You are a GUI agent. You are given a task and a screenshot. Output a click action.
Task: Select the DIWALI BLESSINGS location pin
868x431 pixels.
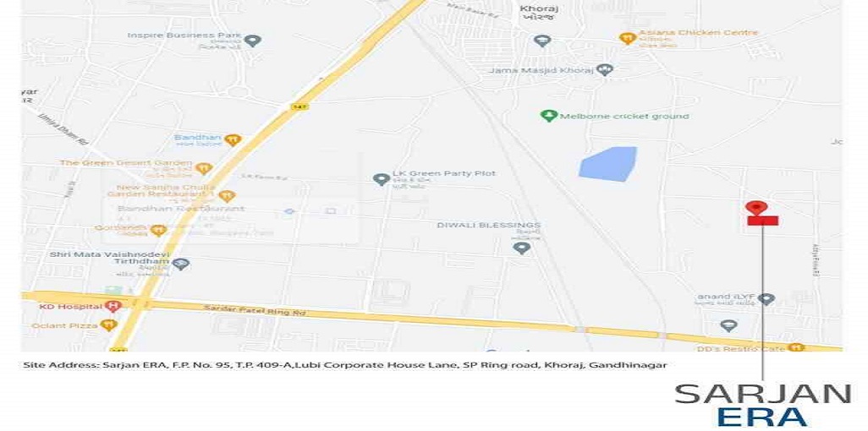(521, 248)
